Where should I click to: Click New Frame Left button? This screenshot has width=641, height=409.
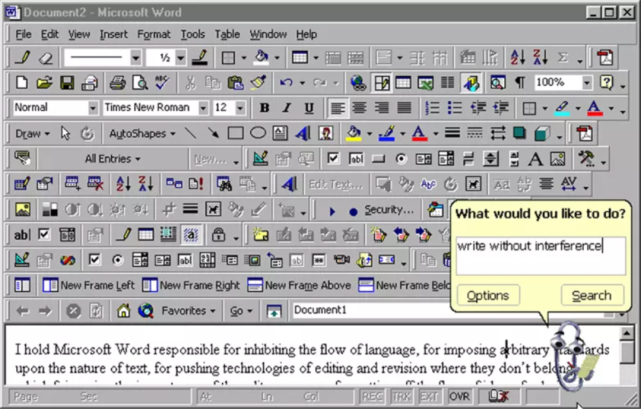88,285
